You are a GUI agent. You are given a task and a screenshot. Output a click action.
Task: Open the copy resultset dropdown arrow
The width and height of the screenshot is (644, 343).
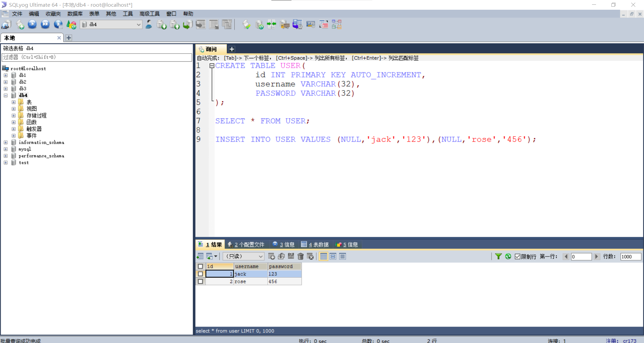[x=216, y=256]
